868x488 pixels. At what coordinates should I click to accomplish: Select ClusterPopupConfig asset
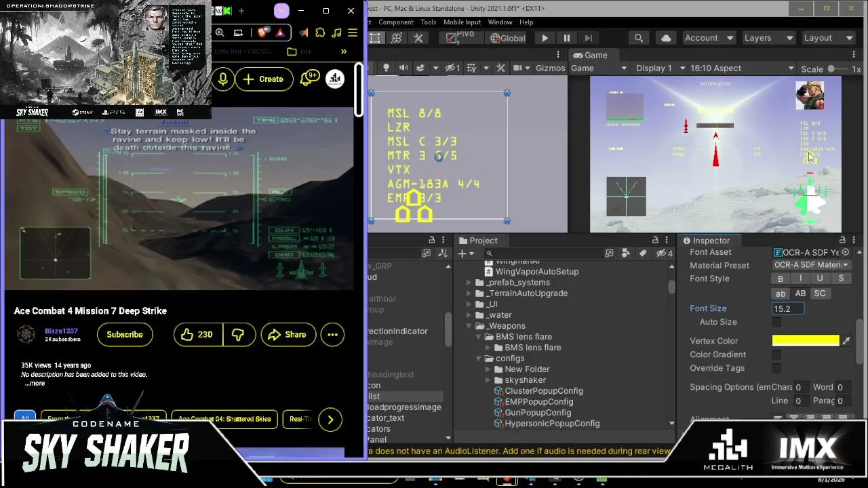pos(543,391)
